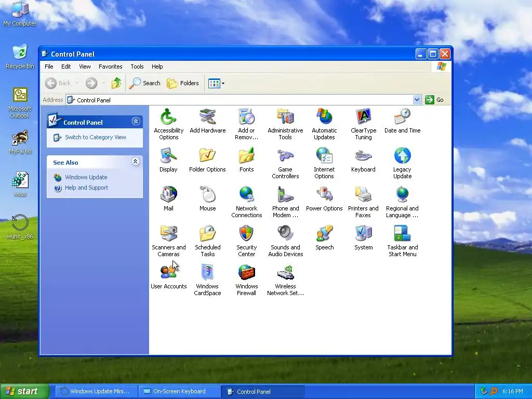532x399 pixels.
Task: Select the Speech applet icon
Action: click(x=324, y=234)
